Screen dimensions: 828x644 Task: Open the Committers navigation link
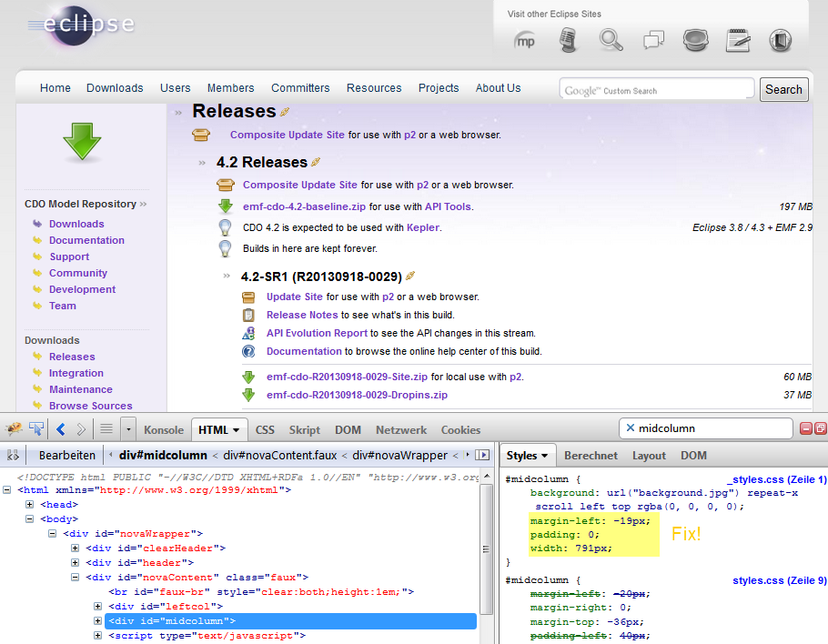coord(300,87)
